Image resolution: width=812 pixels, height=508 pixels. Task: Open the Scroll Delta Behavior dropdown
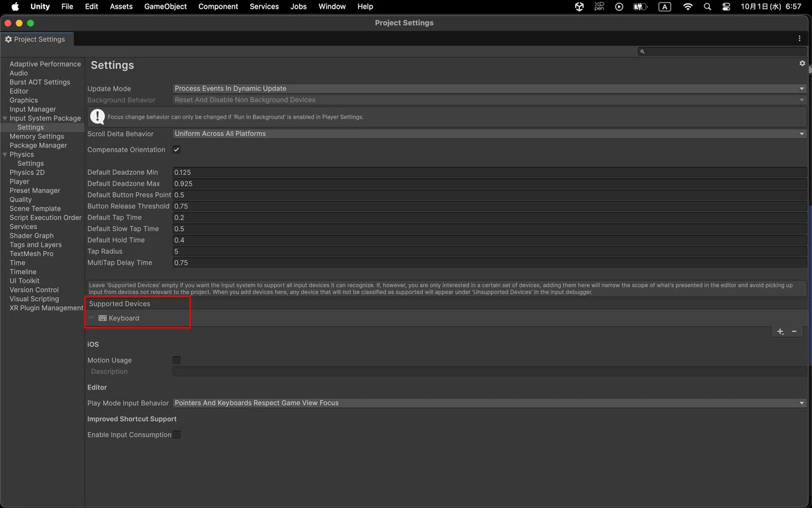[x=490, y=133]
